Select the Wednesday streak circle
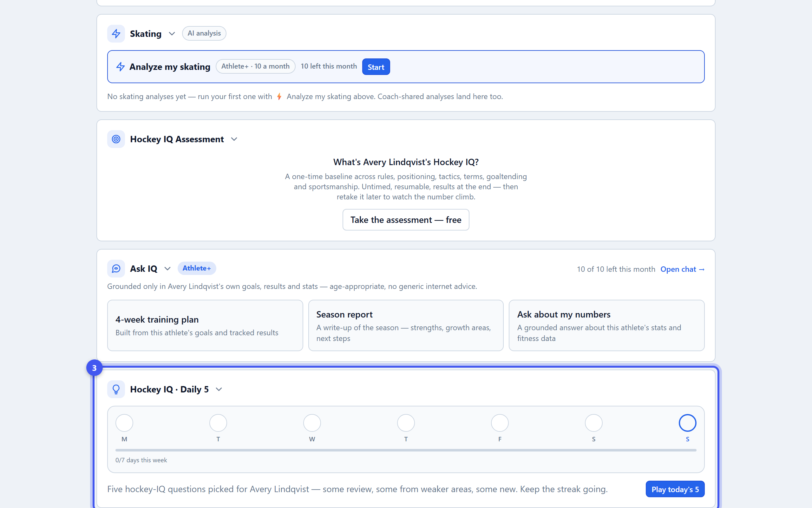Screen dimensions: 812x508 pos(312,423)
